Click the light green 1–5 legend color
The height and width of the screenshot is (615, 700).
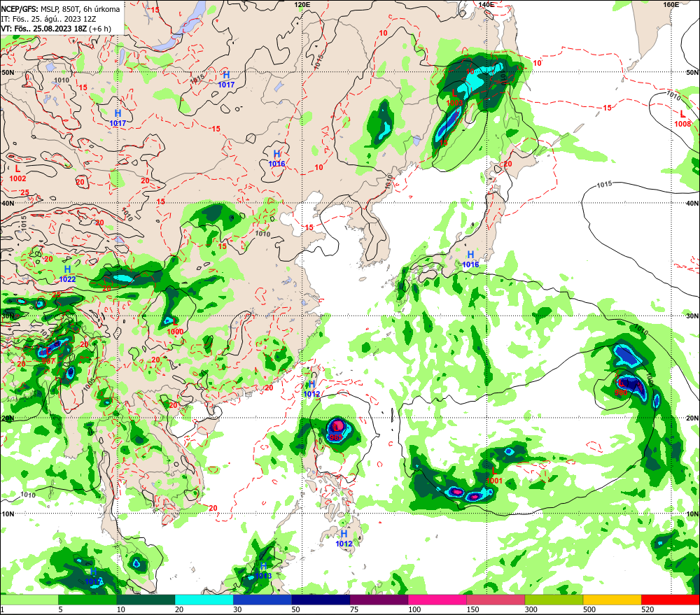[x=29, y=600]
